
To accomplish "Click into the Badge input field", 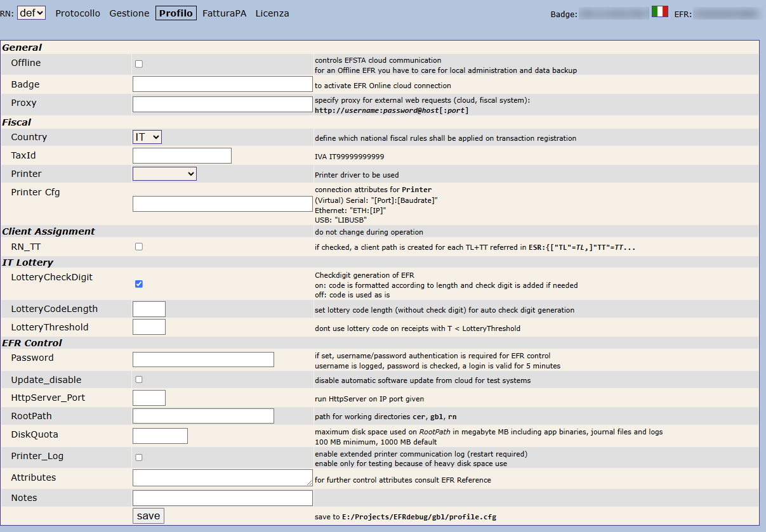I will pos(222,84).
